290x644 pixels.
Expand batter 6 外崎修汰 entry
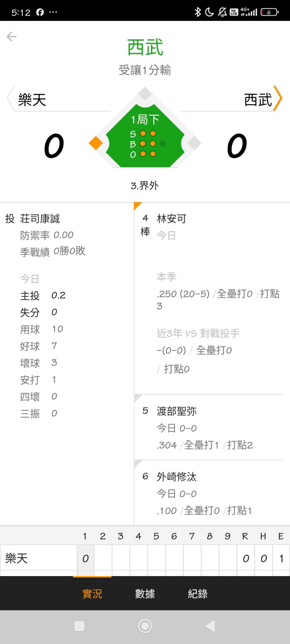pos(177,477)
